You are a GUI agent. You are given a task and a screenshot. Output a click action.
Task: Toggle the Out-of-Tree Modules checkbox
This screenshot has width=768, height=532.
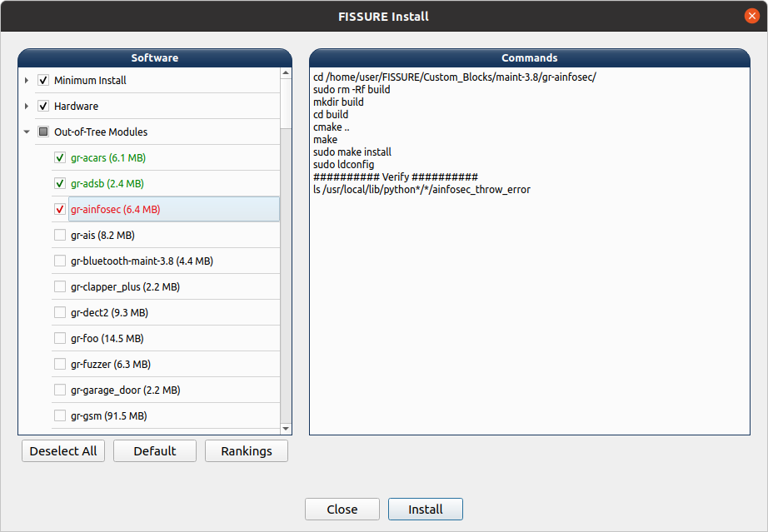43,132
